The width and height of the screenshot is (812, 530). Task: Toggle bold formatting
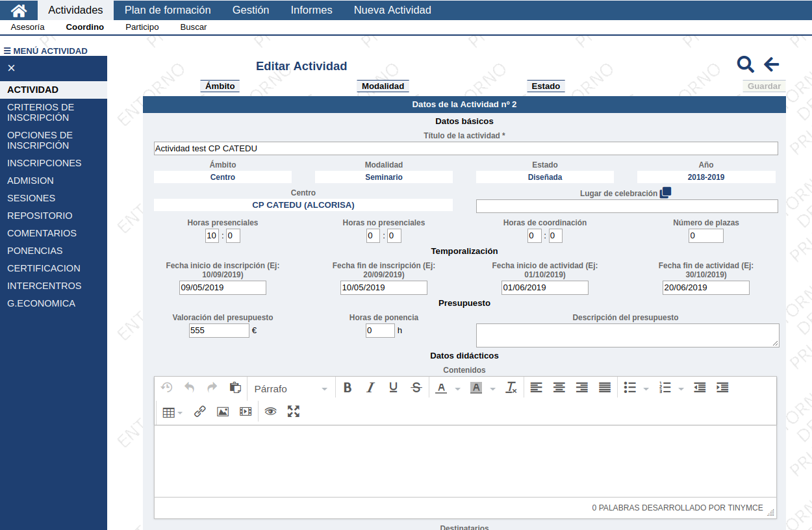coord(348,388)
